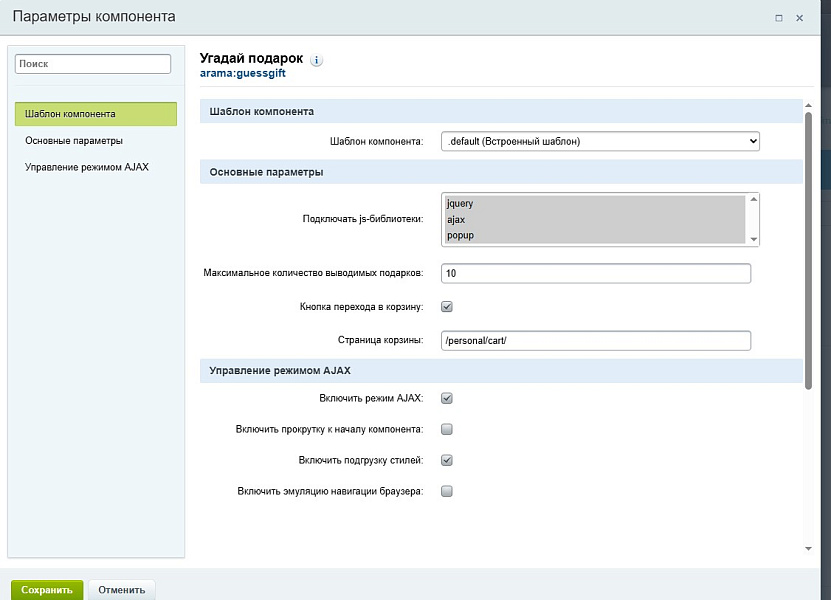Enable Включить эмуляцию навигации браузера
The height and width of the screenshot is (600, 831).
click(x=447, y=491)
